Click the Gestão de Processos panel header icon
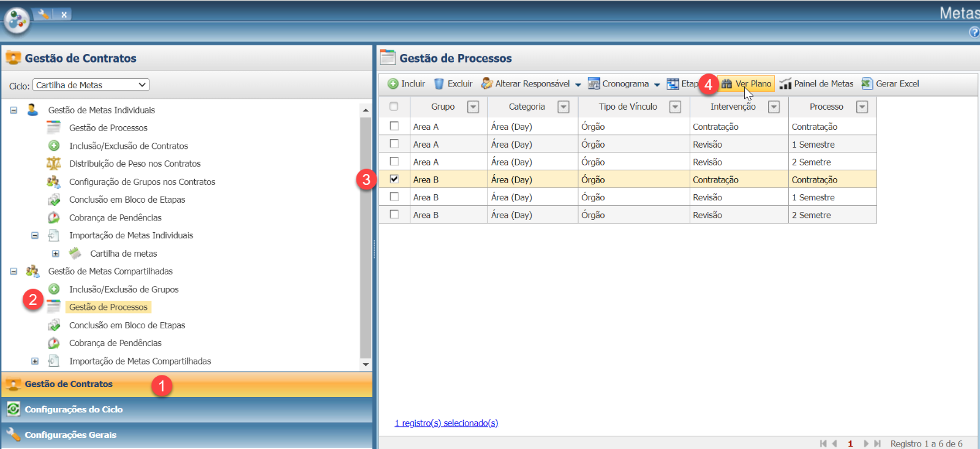 388,58
